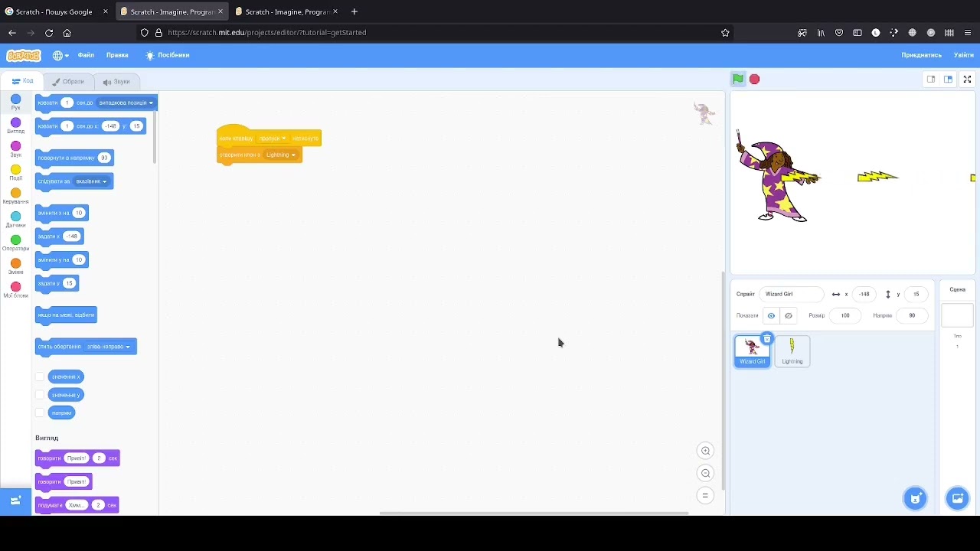
Task: Open the Lightning clone dropdown
Action: tap(280, 155)
